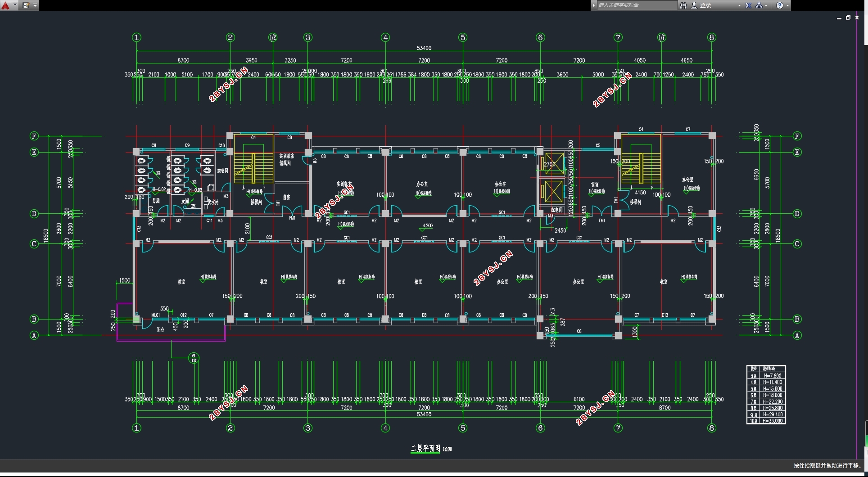Click the user silhouette sign-in icon
868x477 pixels.
[694, 5]
